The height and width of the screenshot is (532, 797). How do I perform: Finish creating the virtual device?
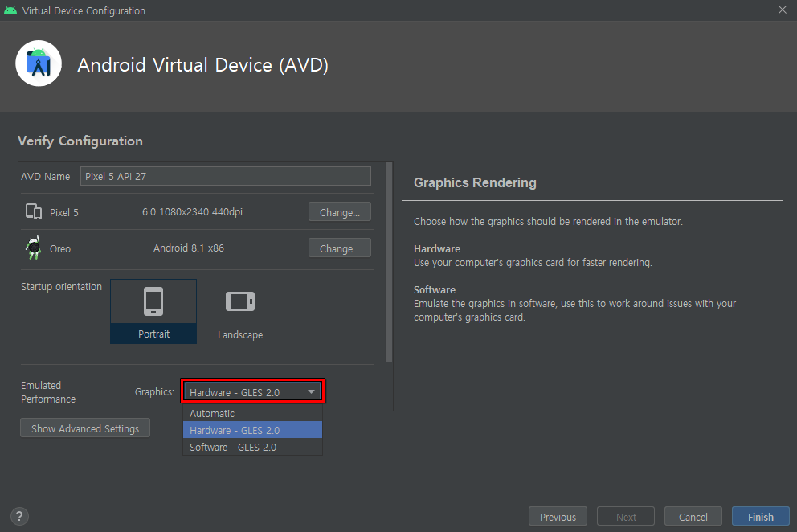(760, 517)
